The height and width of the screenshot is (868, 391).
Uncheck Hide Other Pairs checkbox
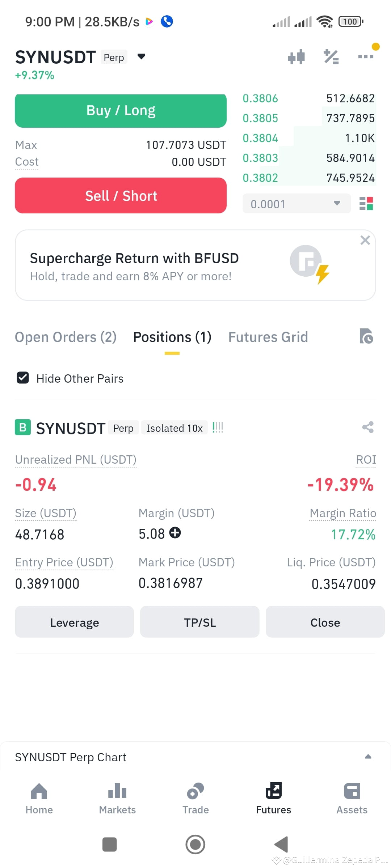tap(23, 378)
